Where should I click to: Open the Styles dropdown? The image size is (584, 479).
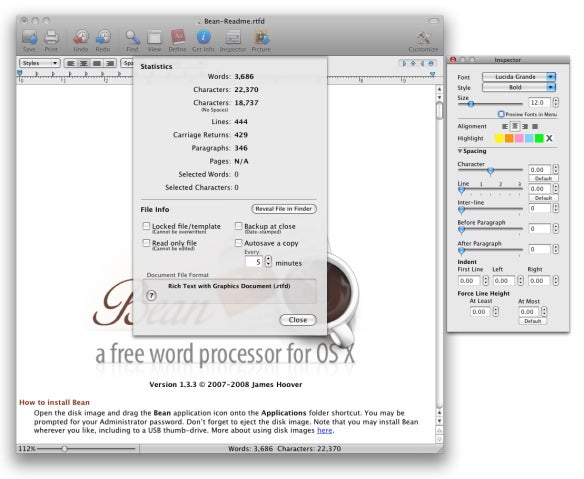tap(39, 63)
